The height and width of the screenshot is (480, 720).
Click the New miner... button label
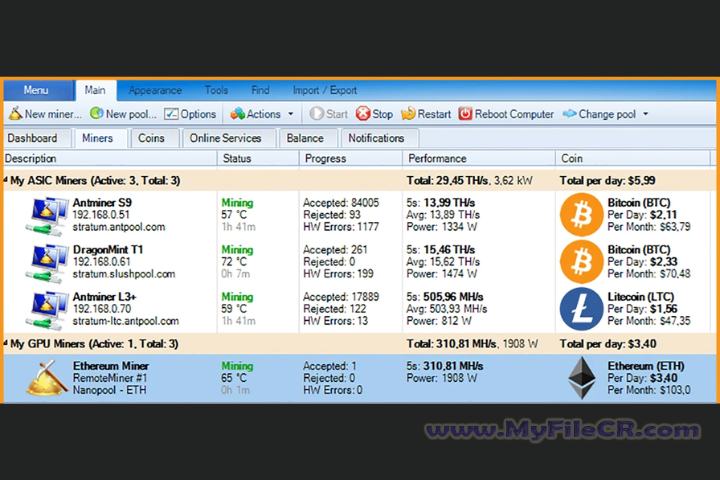click(53, 114)
